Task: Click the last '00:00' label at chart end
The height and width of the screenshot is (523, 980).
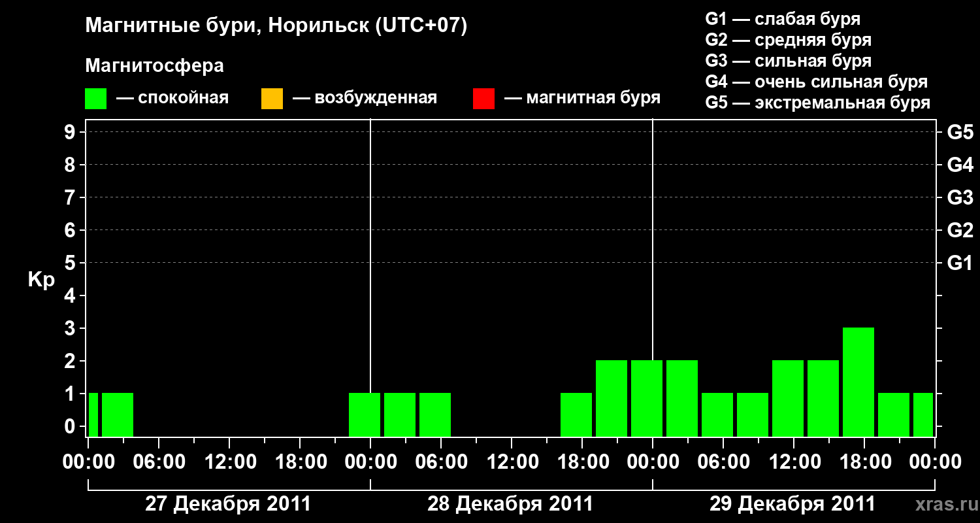Action: [x=935, y=462]
